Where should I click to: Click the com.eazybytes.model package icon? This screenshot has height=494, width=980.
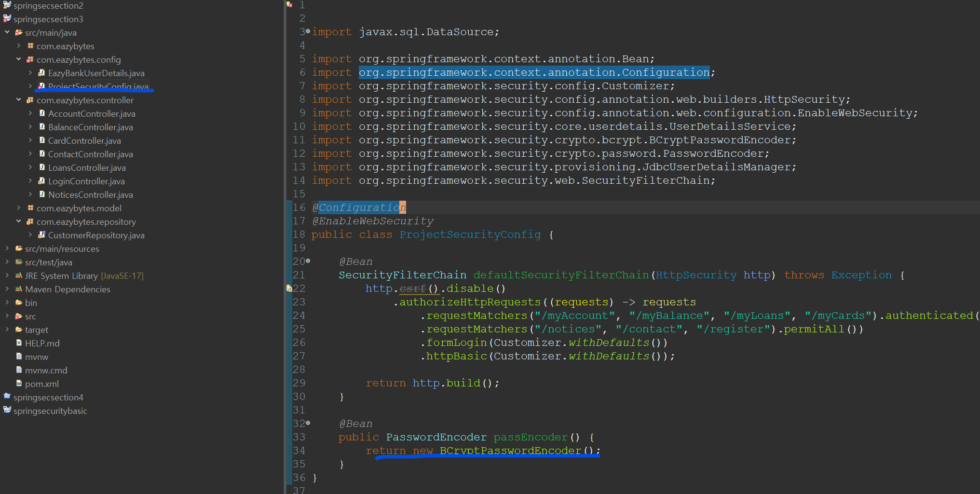pos(30,208)
